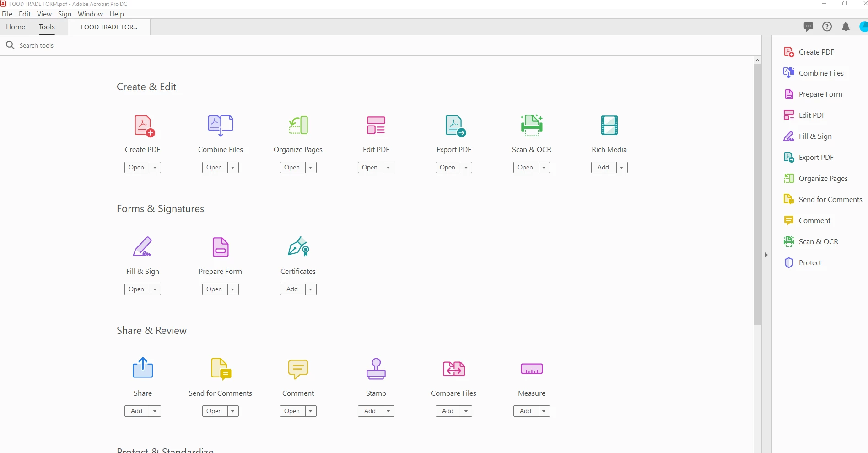Select the Scan & OCR tool icon

[532, 125]
